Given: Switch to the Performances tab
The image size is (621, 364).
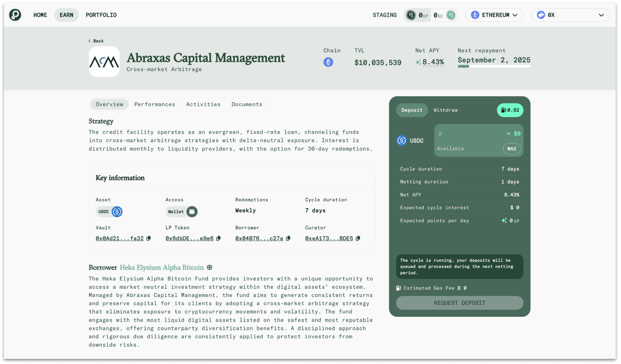Looking at the screenshot, I should (155, 104).
